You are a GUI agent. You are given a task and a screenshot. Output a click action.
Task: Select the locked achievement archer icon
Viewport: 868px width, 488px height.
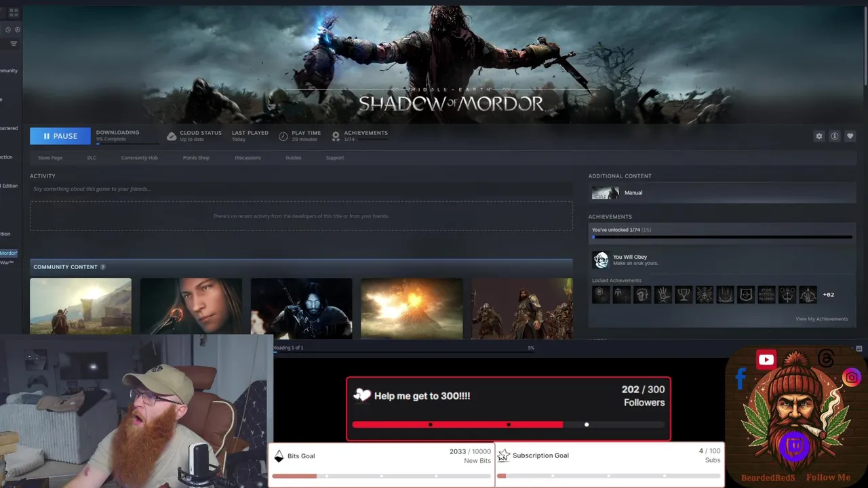(x=808, y=295)
